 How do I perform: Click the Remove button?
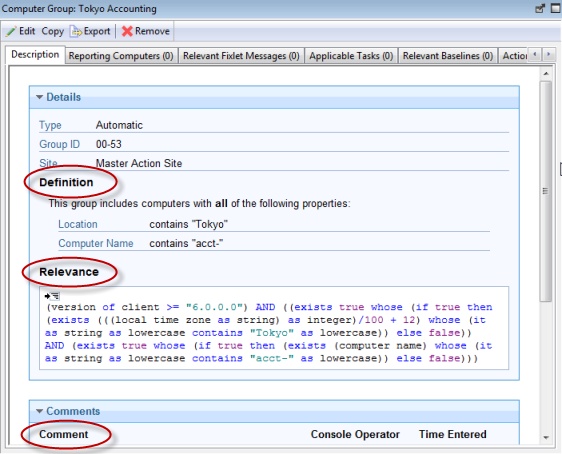146,32
